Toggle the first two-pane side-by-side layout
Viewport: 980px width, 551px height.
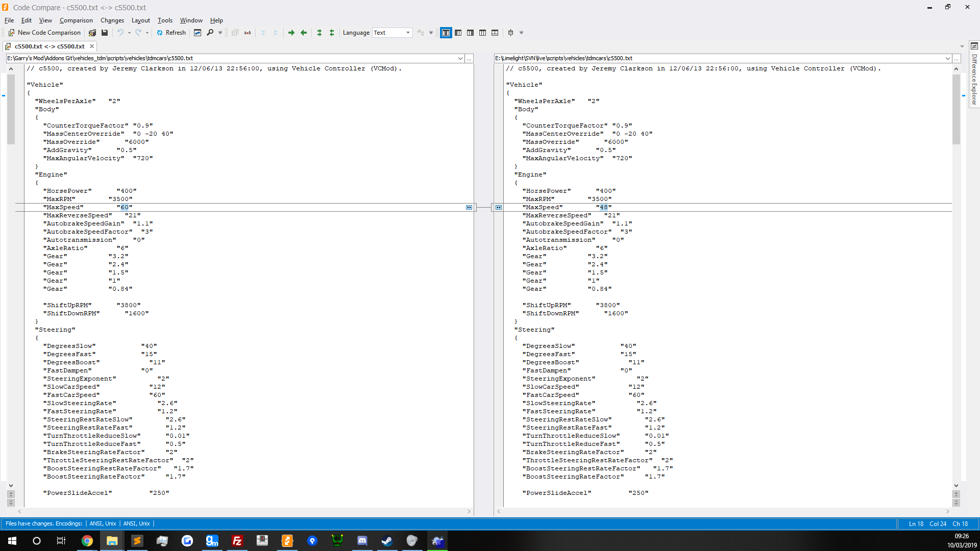click(x=446, y=33)
